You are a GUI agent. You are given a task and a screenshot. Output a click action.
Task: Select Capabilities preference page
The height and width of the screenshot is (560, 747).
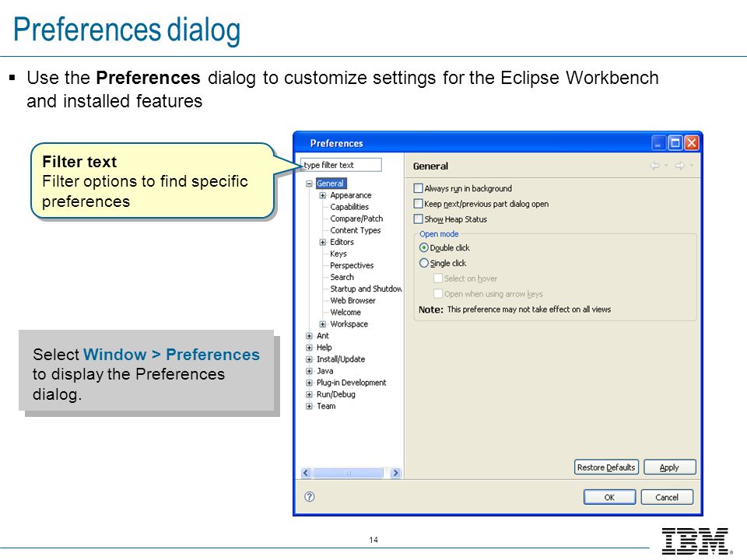pos(349,207)
